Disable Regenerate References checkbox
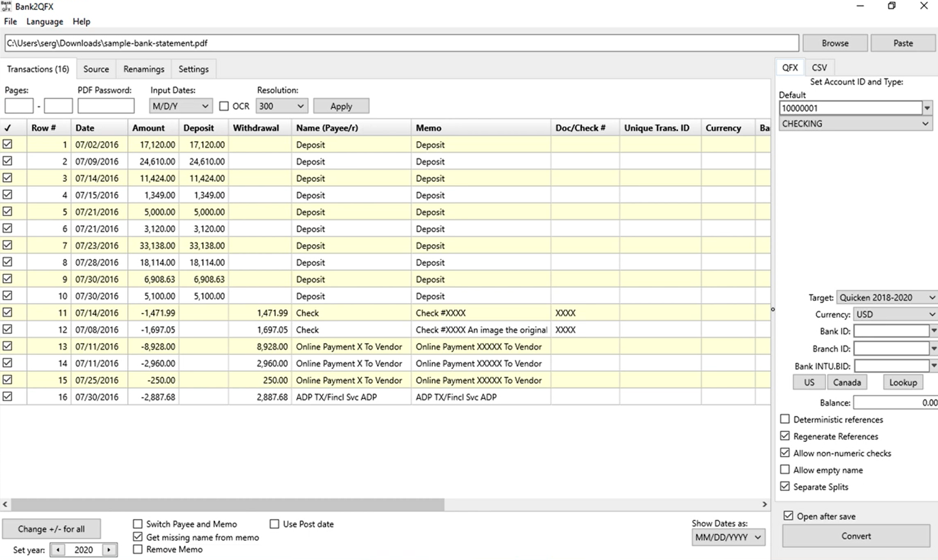938x560 pixels. [785, 436]
